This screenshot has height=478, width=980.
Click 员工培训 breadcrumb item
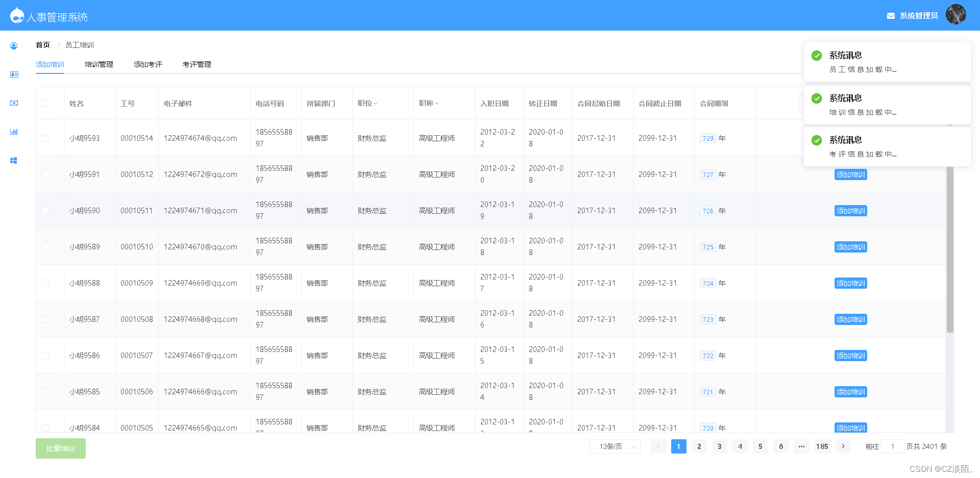(x=80, y=45)
